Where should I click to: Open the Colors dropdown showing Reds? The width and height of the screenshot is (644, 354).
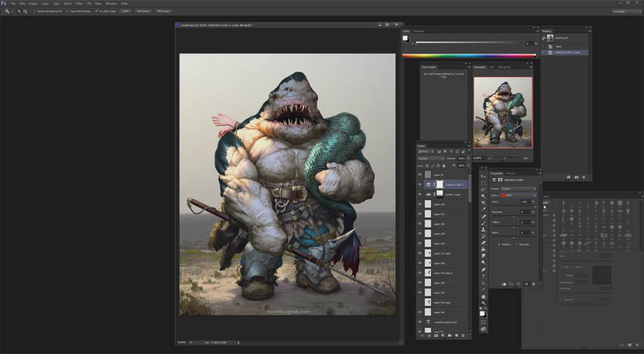(519, 195)
